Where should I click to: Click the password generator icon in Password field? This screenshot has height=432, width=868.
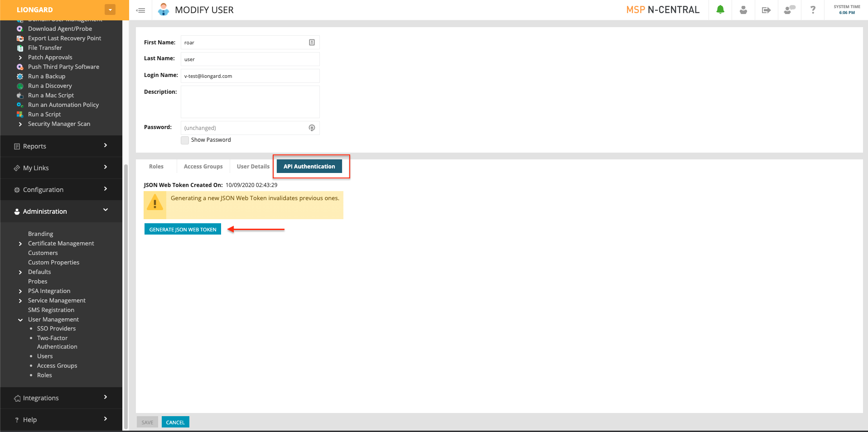312,128
